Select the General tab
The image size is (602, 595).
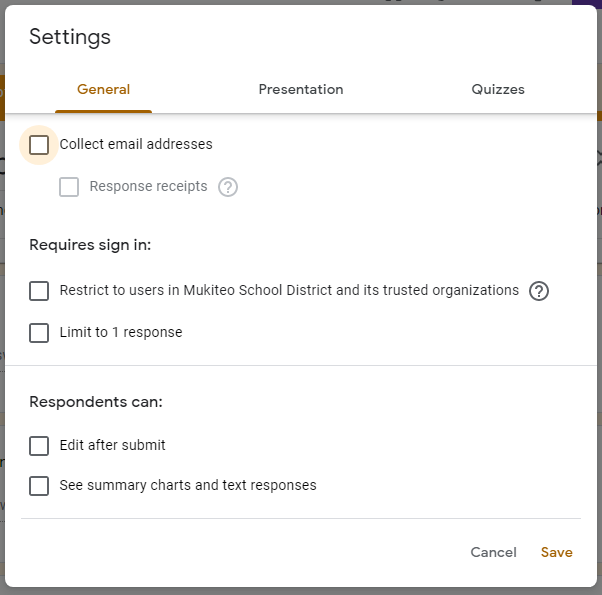[104, 90]
